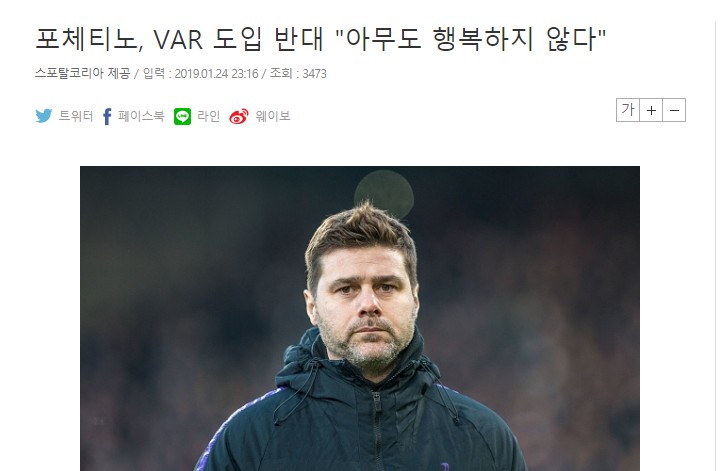The image size is (720, 471).
Task: Click the word VAR in the headline
Action: click(178, 39)
